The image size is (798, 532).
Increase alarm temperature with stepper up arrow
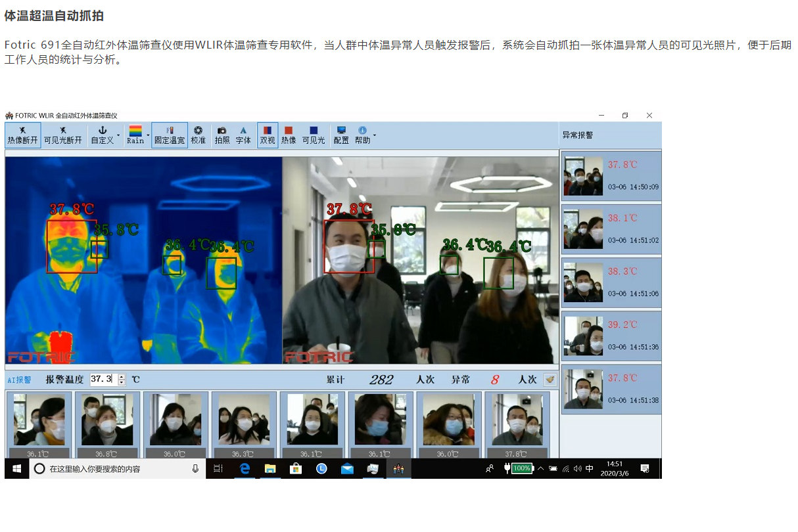(122, 376)
